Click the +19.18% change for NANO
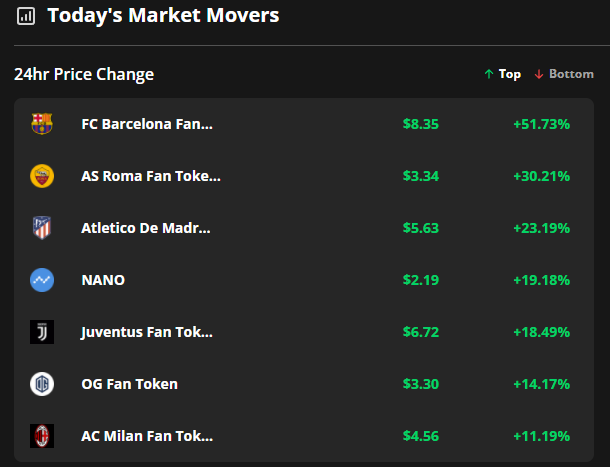The image size is (610, 467). 541,280
